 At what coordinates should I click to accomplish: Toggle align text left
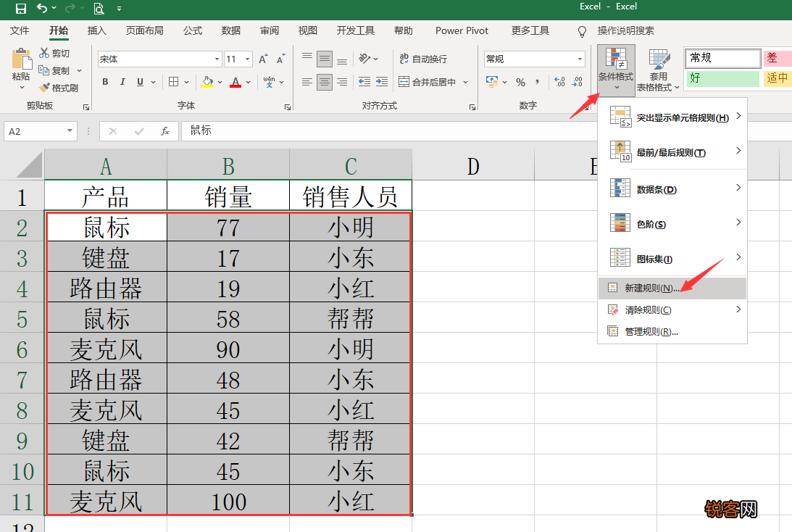307,82
